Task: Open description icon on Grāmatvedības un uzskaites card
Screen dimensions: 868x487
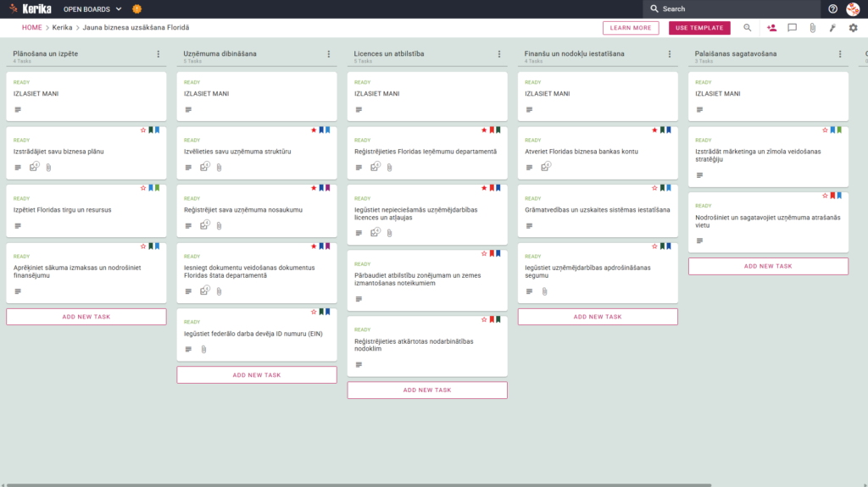Action: 529,226
